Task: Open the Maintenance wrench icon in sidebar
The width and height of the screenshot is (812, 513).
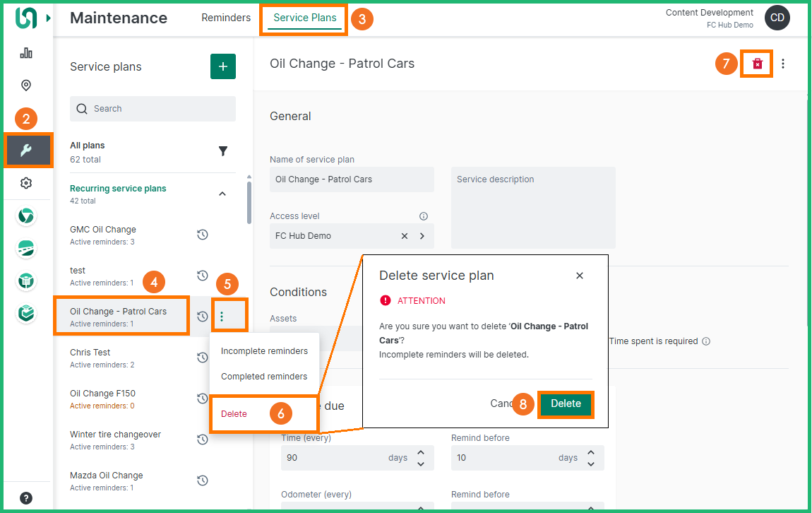Action: (26, 150)
